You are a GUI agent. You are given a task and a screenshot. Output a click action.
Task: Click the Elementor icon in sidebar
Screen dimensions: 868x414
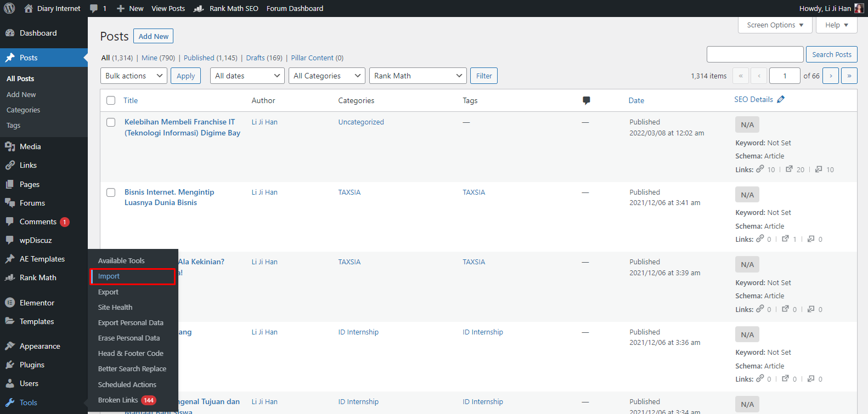(x=10, y=303)
